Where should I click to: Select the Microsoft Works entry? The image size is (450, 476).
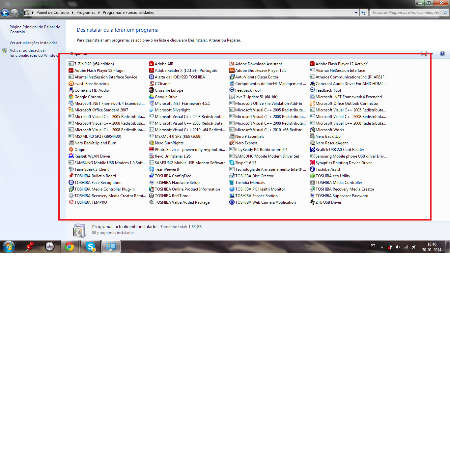[327, 130]
